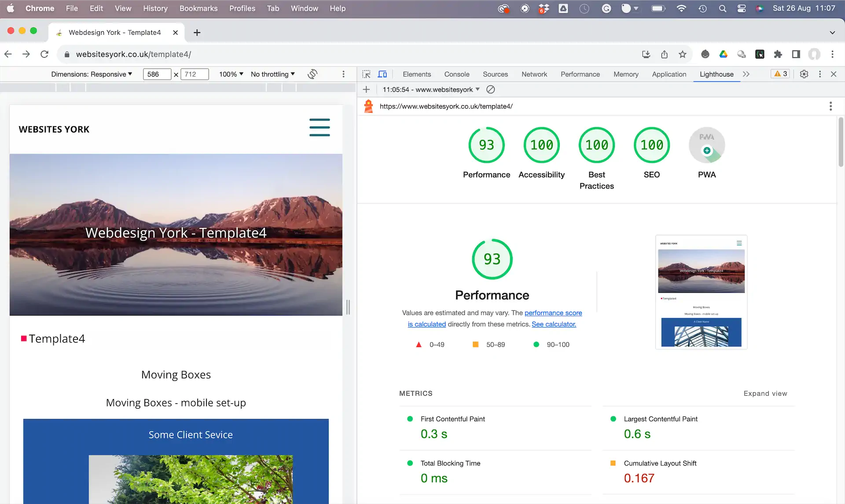Click the clear all reports icon
Viewport: 845px width, 504px height.
(491, 89)
